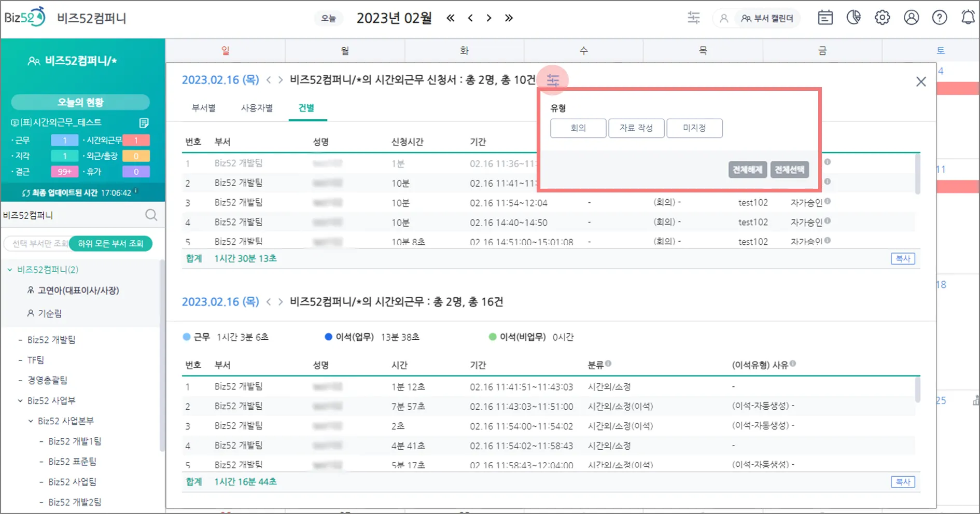Image resolution: width=980 pixels, height=514 pixels.
Task: Collapse the Biz52 사업본부 tree node
Action: pyautogui.click(x=31, y=421)
